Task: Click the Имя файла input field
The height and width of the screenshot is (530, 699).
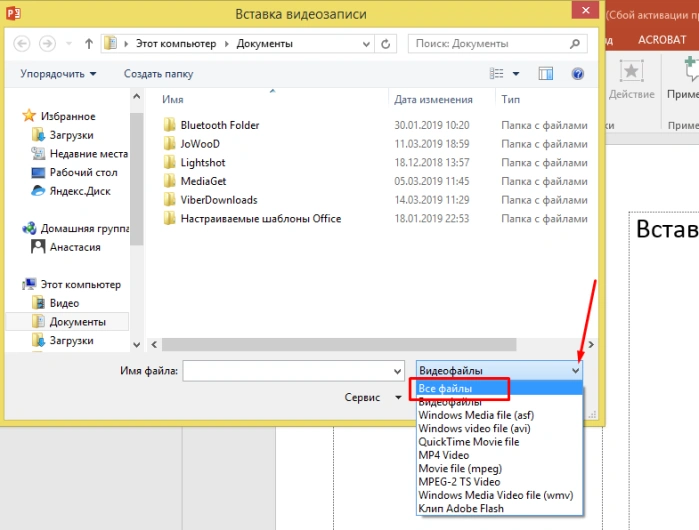Action: pos(293,371)
